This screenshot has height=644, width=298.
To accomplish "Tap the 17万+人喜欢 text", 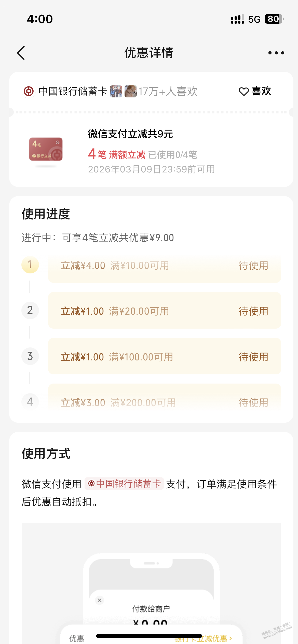I will point(168,92).
